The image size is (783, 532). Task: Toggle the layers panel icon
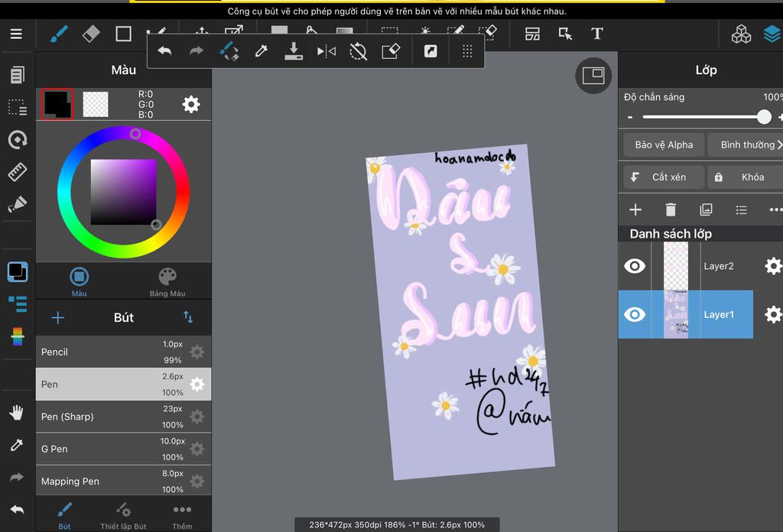[x=773, y=34]
